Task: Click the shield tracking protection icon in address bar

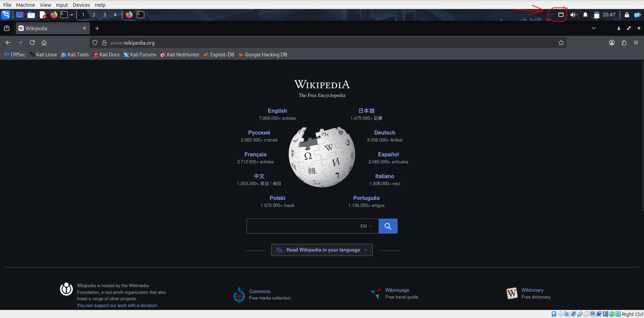Action: click(x=95, y=43)
